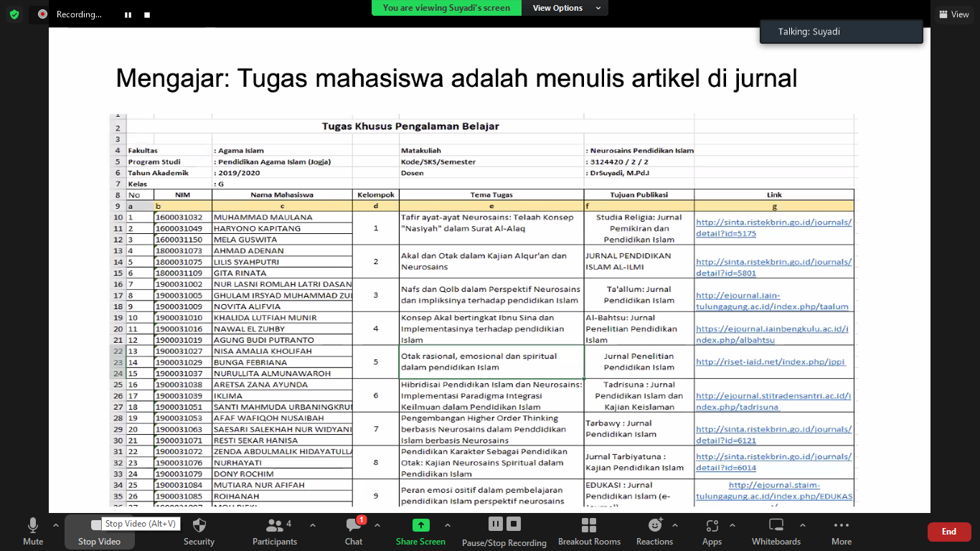Open the sinta journal link with id=5801
The height and width of the screenshot is (551, 980).
774,267
